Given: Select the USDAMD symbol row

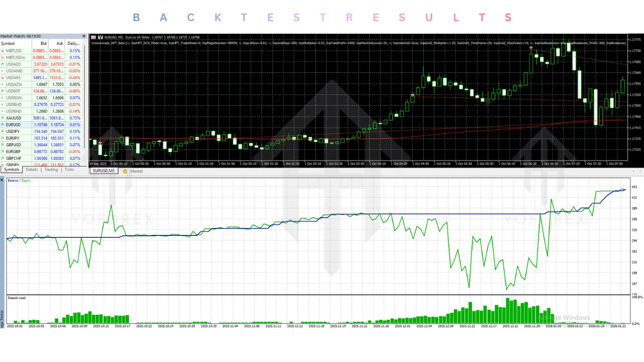Looking at the screenshot, I should tap(41, 71).
